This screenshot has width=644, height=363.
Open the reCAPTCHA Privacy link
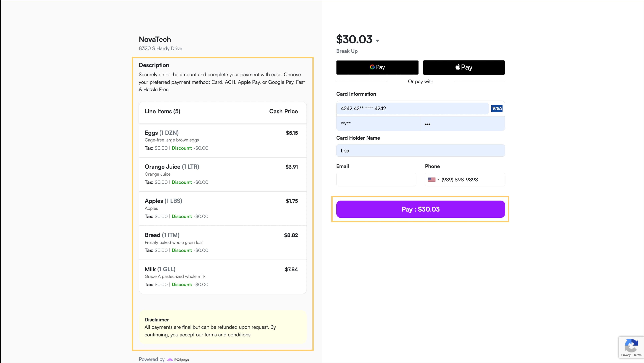point(626,355)
